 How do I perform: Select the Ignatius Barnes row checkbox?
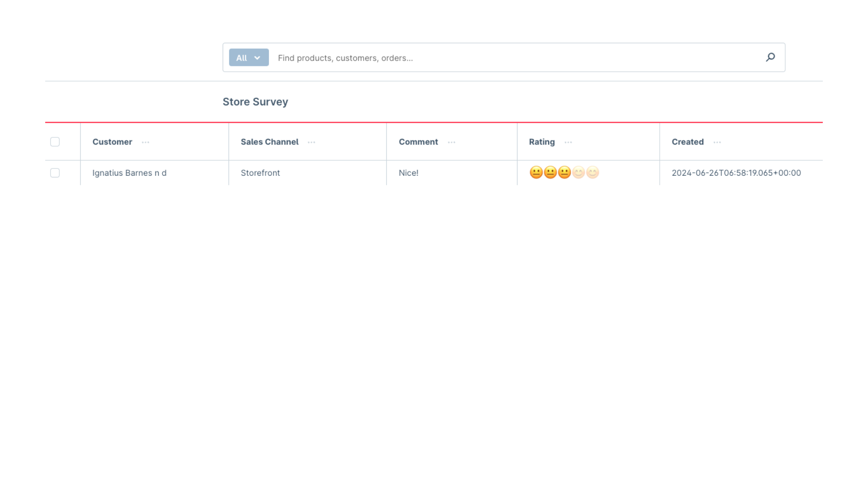[55, 173]
